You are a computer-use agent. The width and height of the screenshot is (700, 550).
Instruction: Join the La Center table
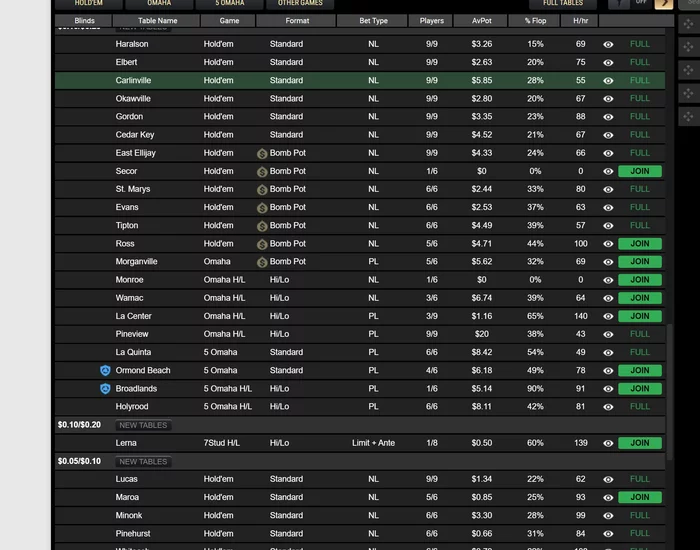tap(640, 316)
